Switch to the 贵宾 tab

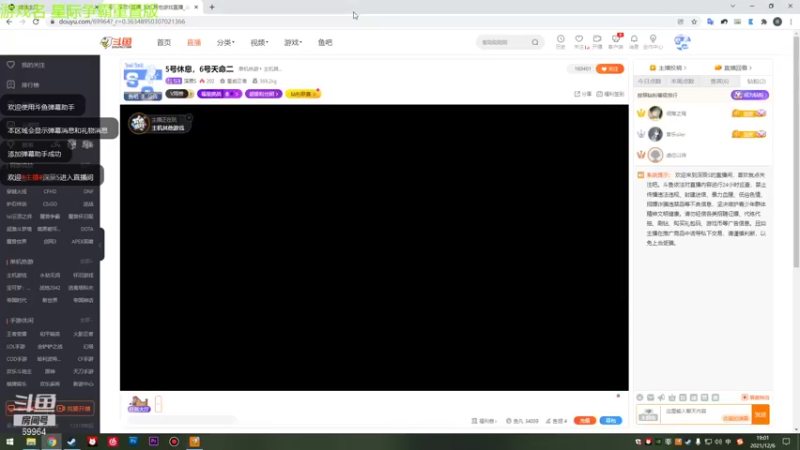719,81
